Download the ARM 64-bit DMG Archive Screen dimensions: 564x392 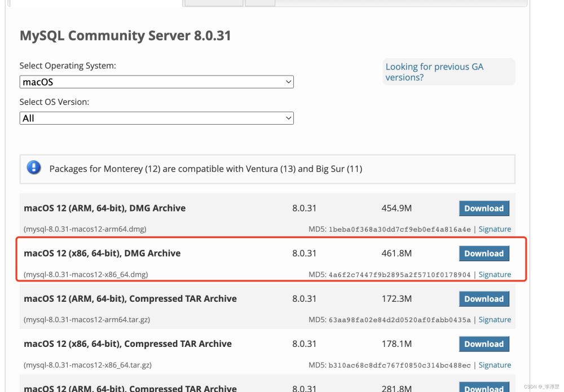483,208
